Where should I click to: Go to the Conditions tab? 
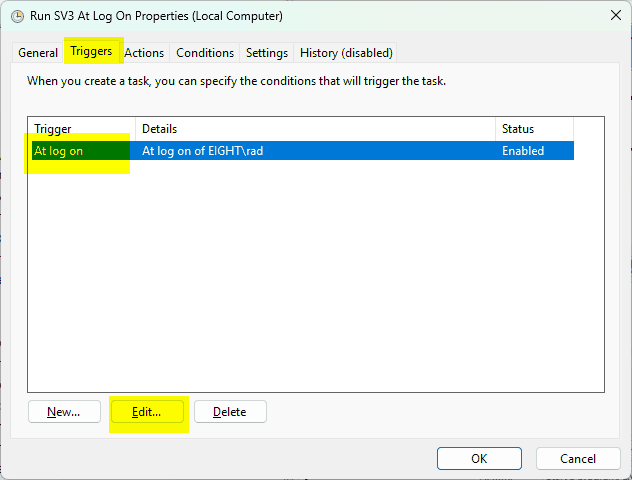[x=205, y=52]
